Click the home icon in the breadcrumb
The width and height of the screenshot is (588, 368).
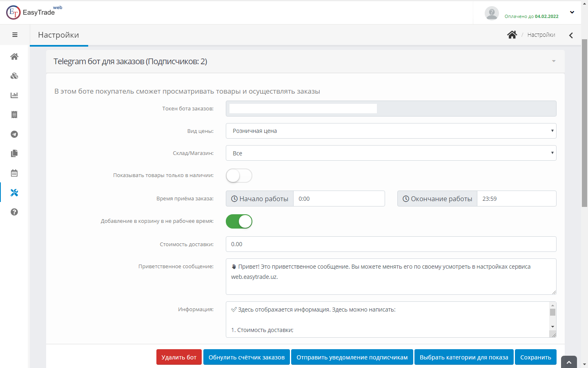(512, 35)
